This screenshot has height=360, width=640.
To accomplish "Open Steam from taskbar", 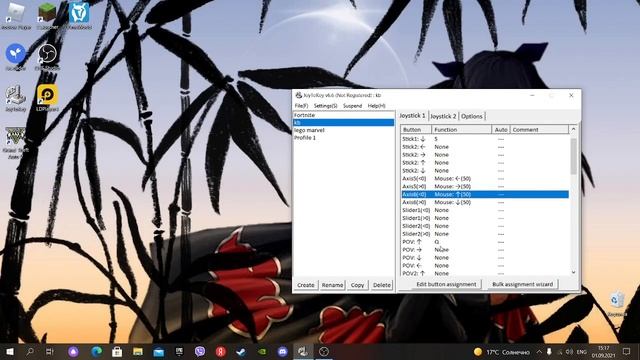I will pyautogui.click(x=241, y=351).
